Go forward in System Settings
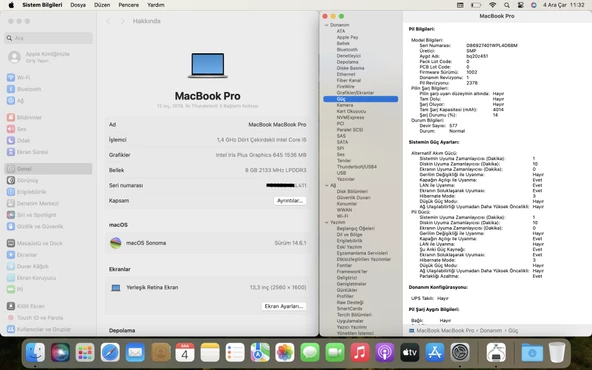This screenshot has width=592, height=370. 122,21
